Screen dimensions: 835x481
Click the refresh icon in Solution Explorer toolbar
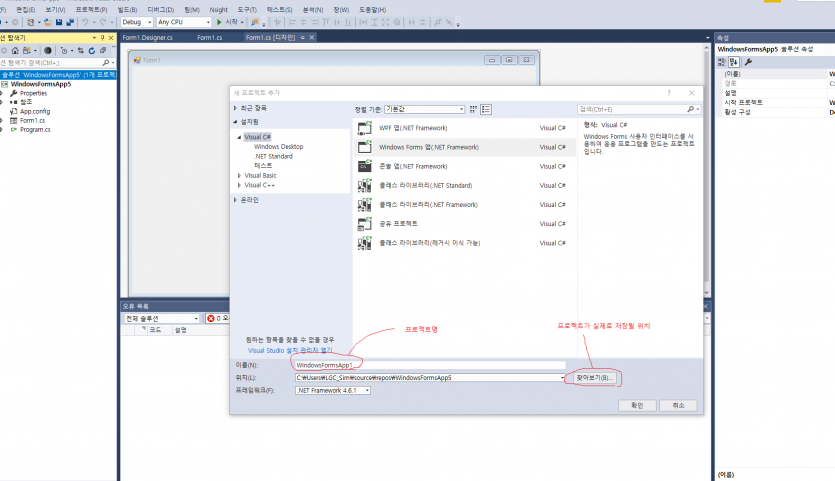click(x=92, y=51)
